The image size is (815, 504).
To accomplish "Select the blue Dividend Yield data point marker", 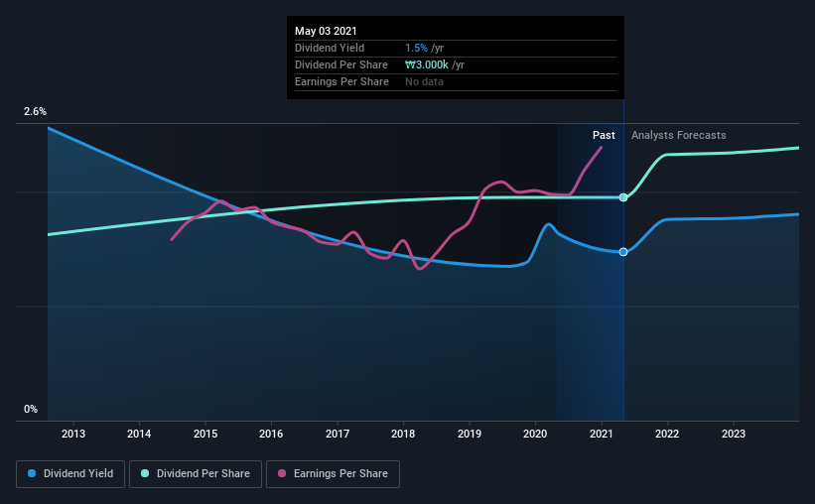I will [x=623, y=252].
